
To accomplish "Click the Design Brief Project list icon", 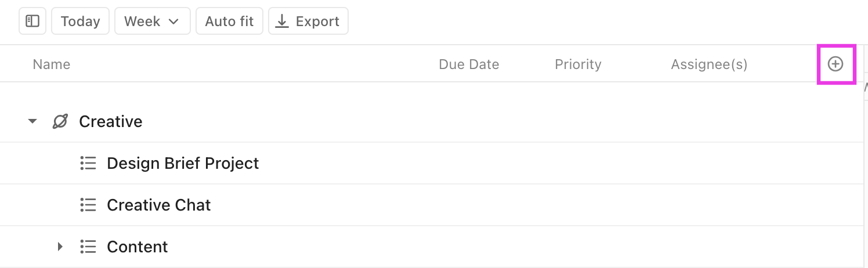I will point(88,164).
